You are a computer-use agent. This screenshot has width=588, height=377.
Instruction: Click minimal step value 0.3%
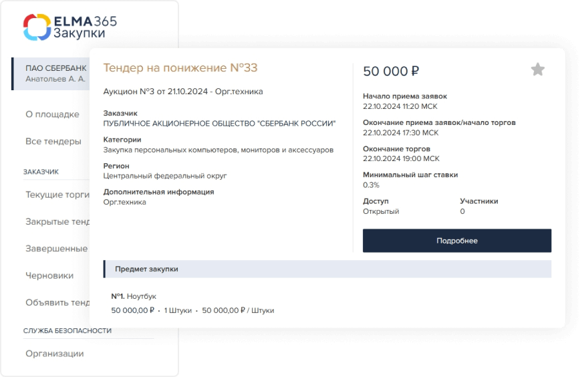[x=371, y=185]
